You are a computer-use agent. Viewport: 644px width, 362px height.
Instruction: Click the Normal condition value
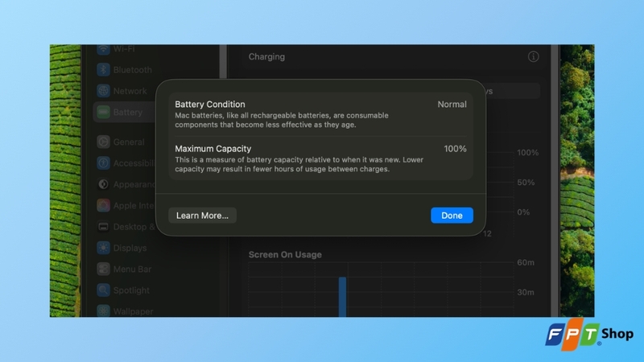452,105
